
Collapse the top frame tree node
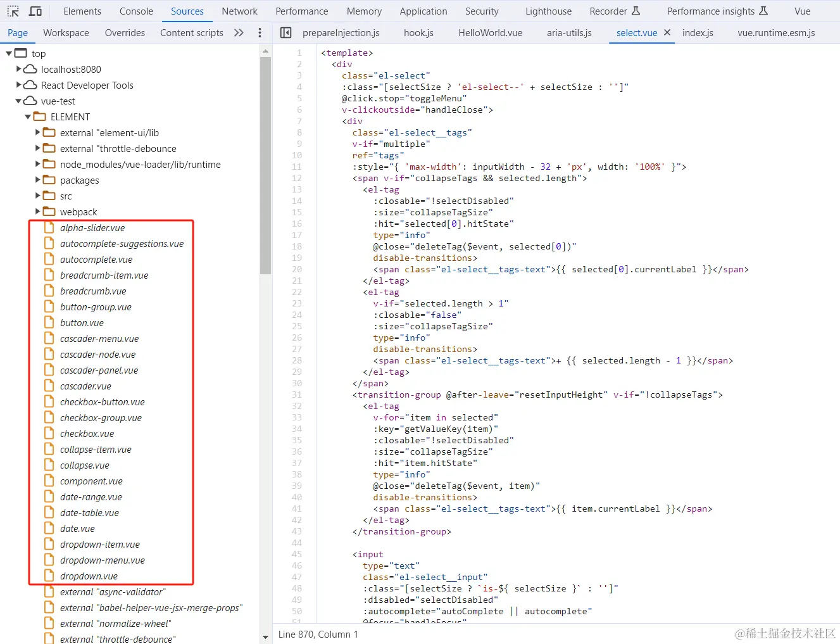coord(9,53)
